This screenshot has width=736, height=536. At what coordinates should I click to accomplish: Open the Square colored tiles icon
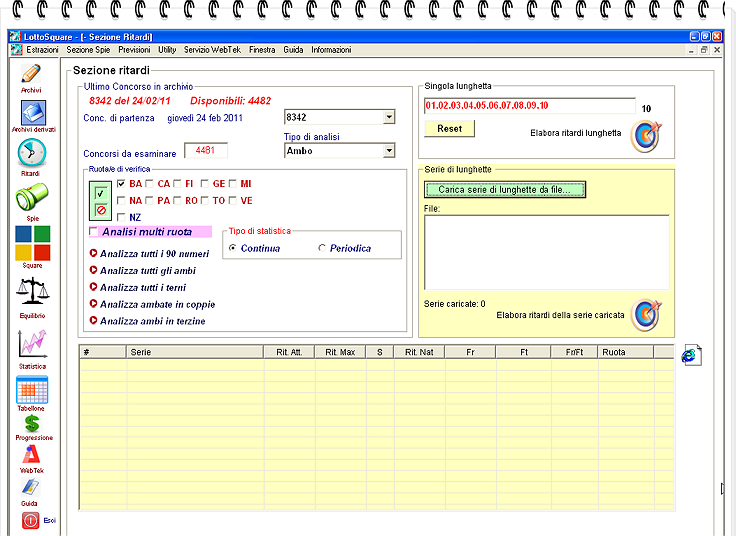click(x=32, y=243)
